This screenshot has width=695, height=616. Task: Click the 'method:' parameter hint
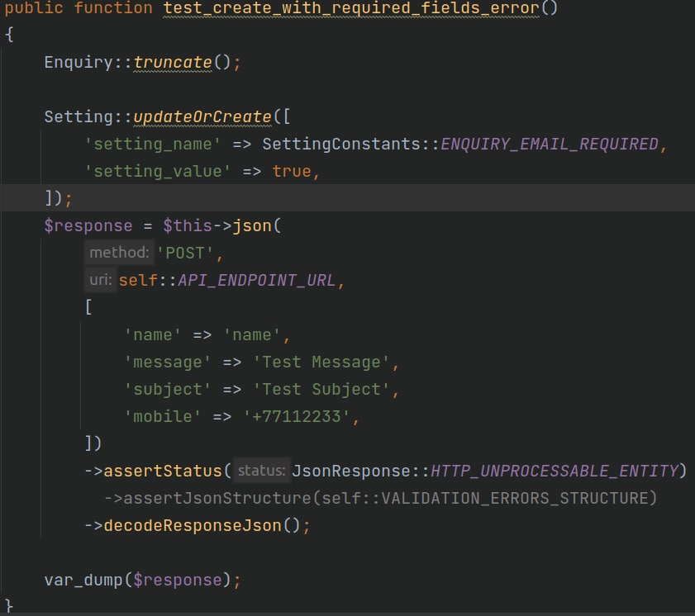pos(119,253)
